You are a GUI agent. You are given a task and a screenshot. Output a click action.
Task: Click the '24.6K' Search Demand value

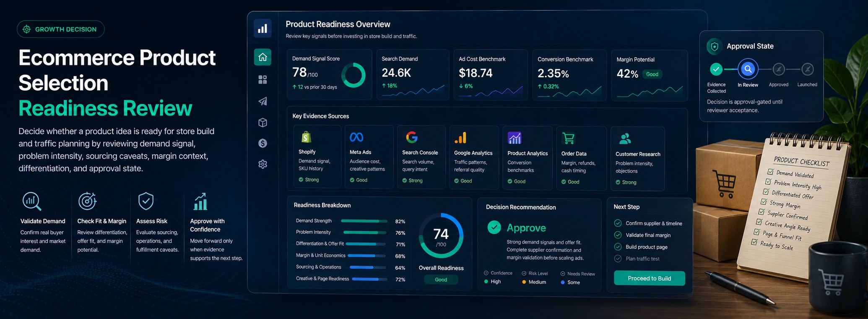pos(396,73)
